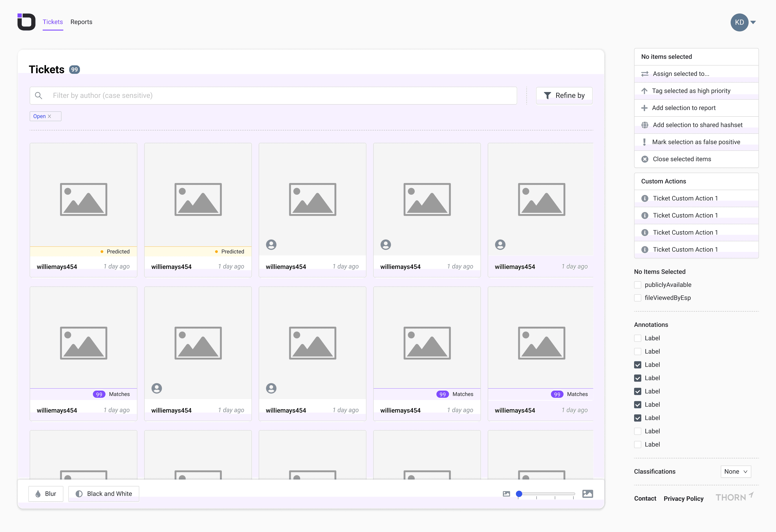Toggle the Blur button
Screen dimensions: 776x532
coord(46,494)
